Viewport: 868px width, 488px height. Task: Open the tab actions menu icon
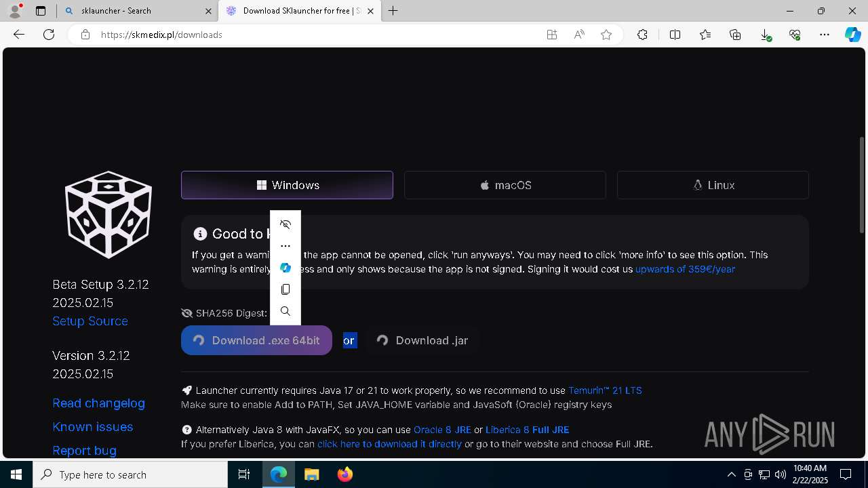(x=41, y=11)
